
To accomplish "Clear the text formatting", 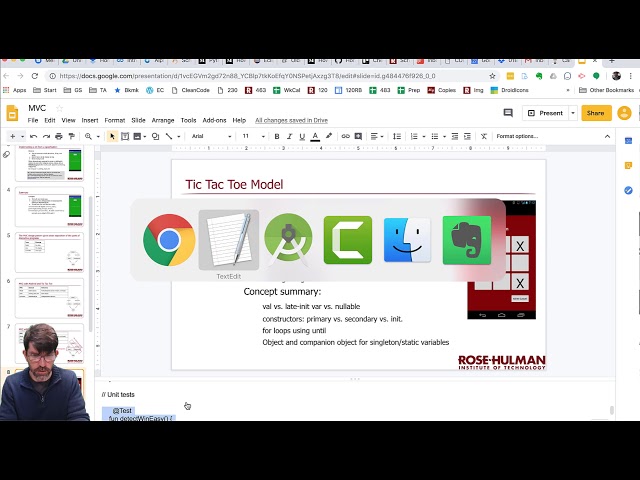I will [x=484, y=136].
